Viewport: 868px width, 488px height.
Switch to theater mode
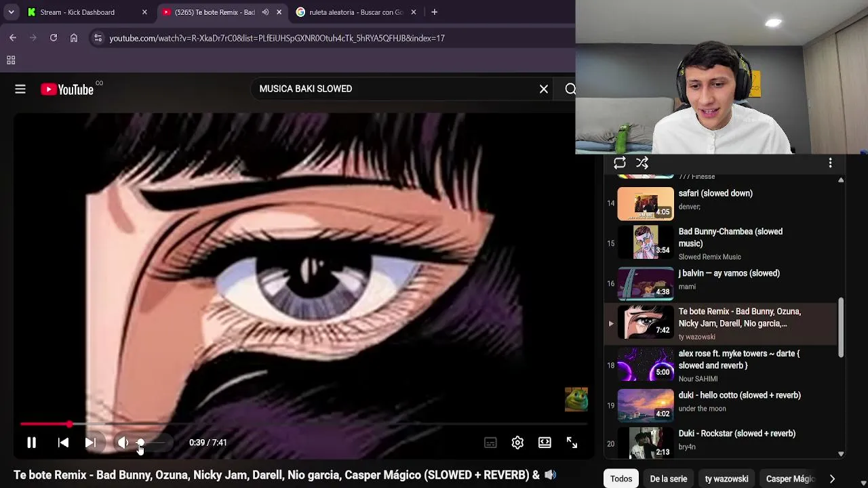[x=545, y=443]
